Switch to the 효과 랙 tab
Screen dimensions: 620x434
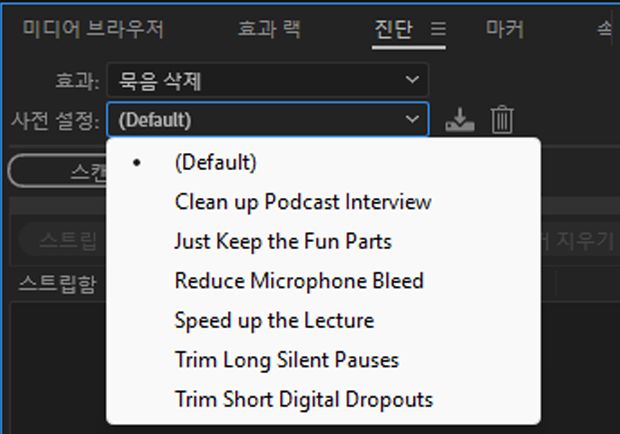pyautogui.click(x=269, y=29)
